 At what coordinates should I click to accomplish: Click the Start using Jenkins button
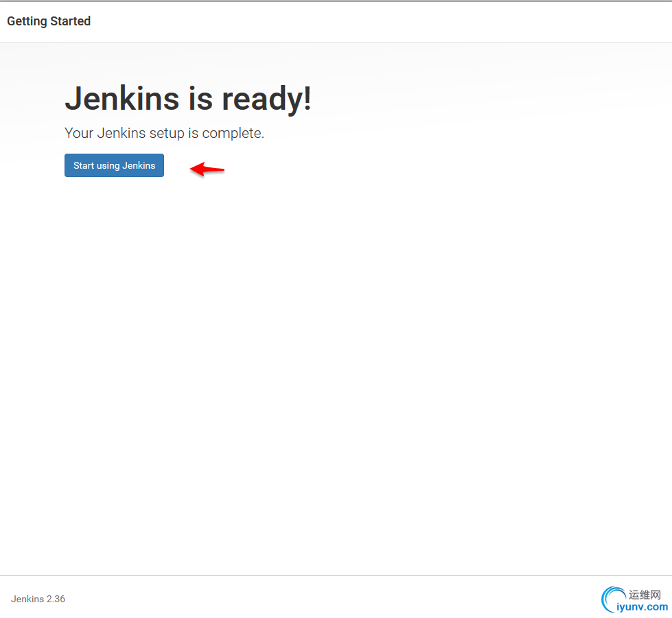[x=114, y=165]
